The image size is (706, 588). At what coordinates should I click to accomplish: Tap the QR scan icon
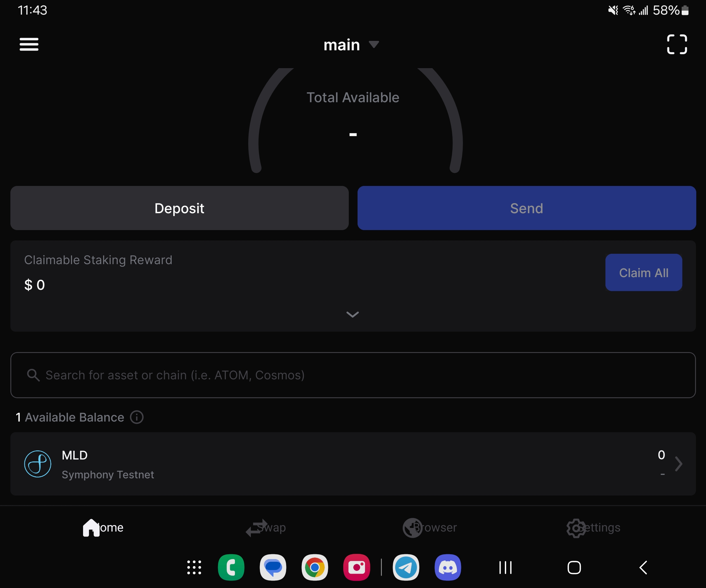pyautogui.click(x=677, y=44)
